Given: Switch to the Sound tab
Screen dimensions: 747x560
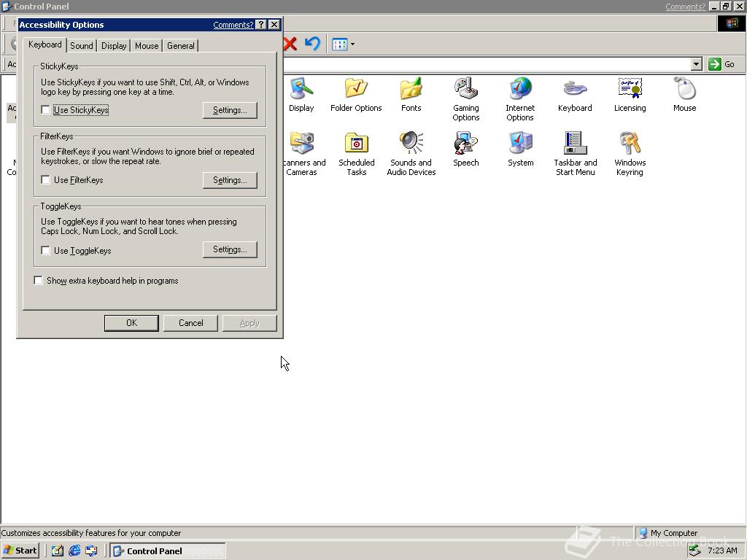Looking at the screenshot, I should pos(82,46).
